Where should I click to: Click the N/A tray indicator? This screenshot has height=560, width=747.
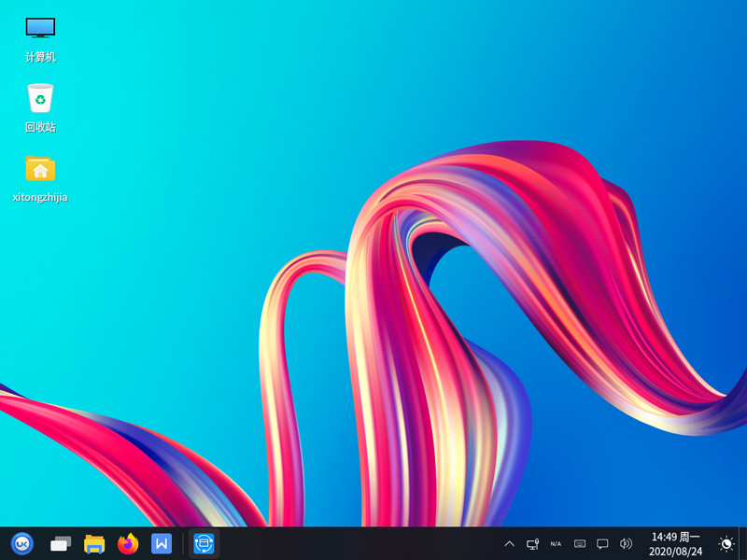click(x=556, y=543)
